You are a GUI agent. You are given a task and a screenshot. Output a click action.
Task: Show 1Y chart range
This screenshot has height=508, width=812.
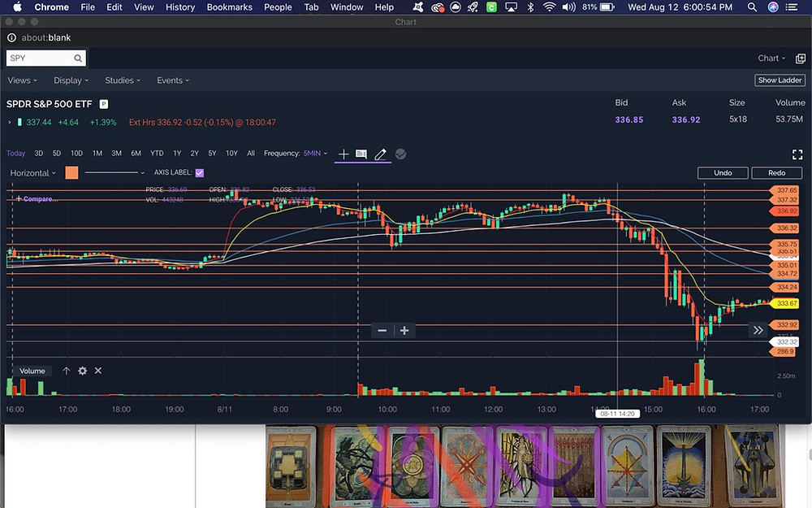tap(177, 154)
